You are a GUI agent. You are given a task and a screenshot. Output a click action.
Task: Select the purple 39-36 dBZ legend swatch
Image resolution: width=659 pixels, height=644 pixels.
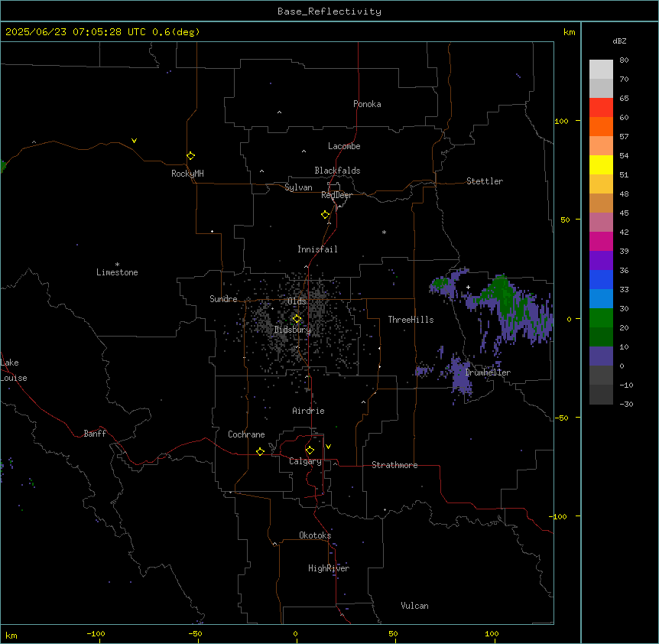(601, 261)
